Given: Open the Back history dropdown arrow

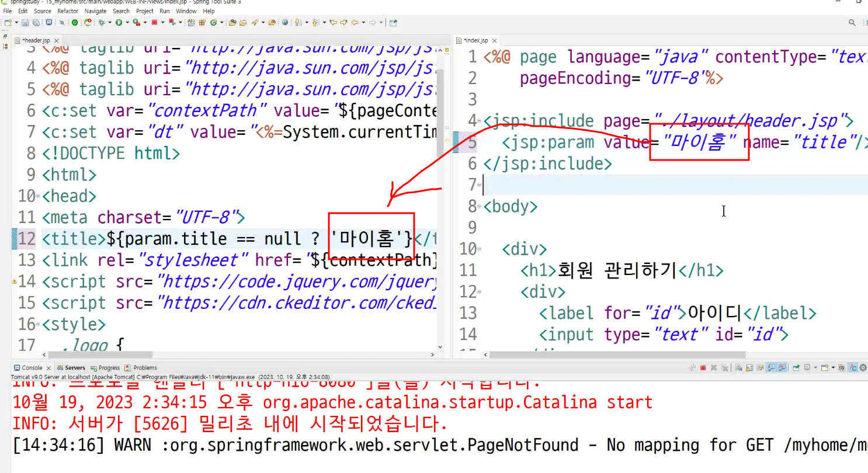Looking at the screenshot, I should (x=363, y=23).
